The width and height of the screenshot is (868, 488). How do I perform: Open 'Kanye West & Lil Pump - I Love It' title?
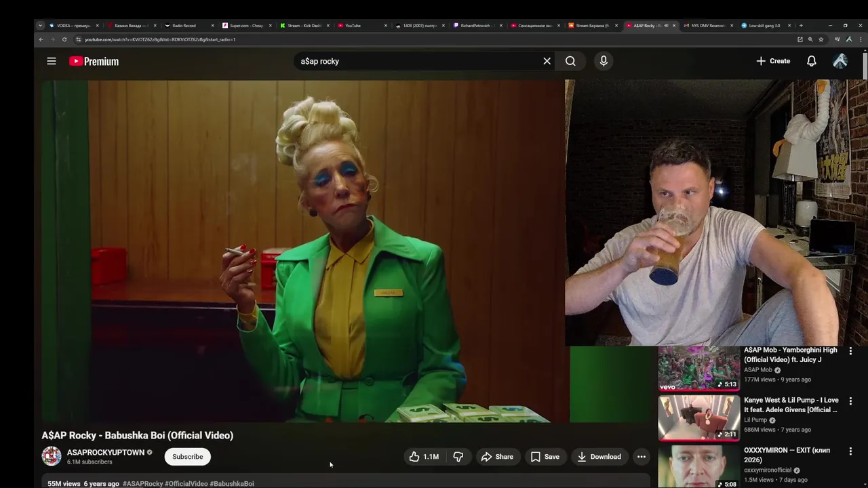[791, 405]
